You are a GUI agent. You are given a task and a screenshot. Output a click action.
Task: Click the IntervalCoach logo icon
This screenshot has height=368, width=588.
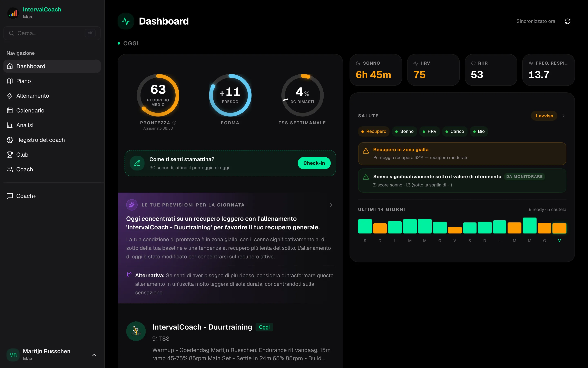point(13,13)
